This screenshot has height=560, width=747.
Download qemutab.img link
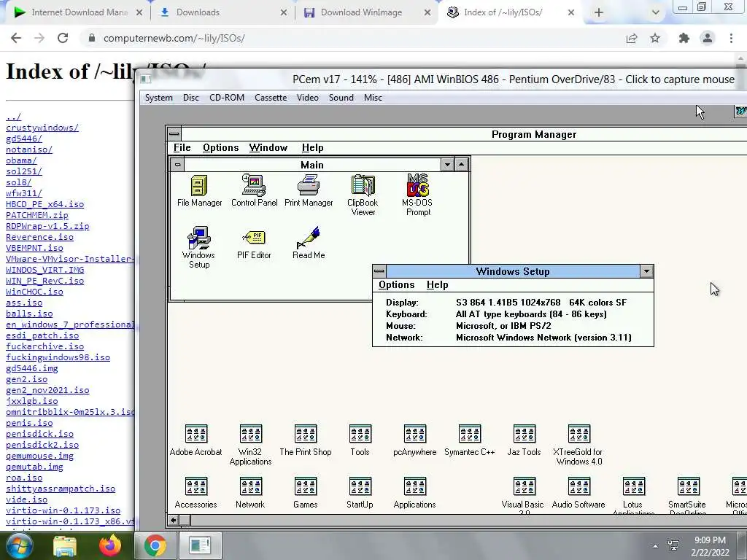tap(34, 467)
